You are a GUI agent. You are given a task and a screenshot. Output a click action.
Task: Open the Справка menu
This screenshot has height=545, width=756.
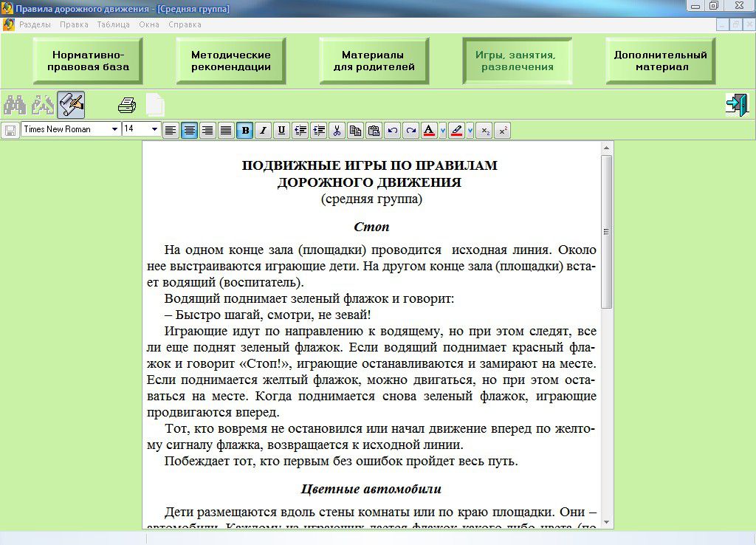coord(185,24)
